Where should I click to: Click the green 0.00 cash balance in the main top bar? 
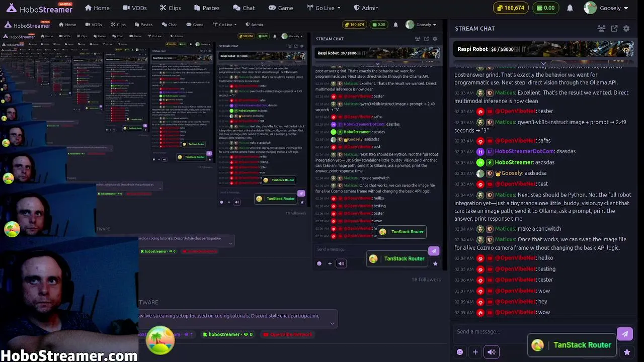coord(545,8)
